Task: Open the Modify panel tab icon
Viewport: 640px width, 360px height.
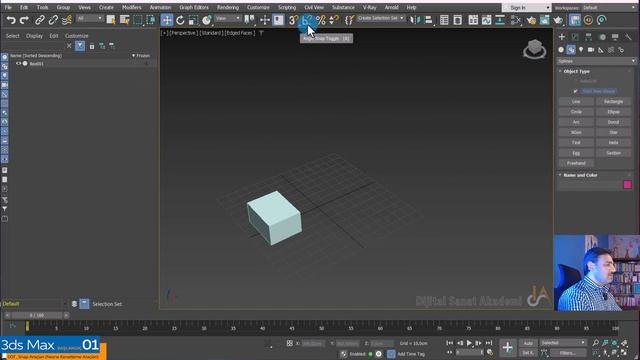Action: tap(575, 37)
